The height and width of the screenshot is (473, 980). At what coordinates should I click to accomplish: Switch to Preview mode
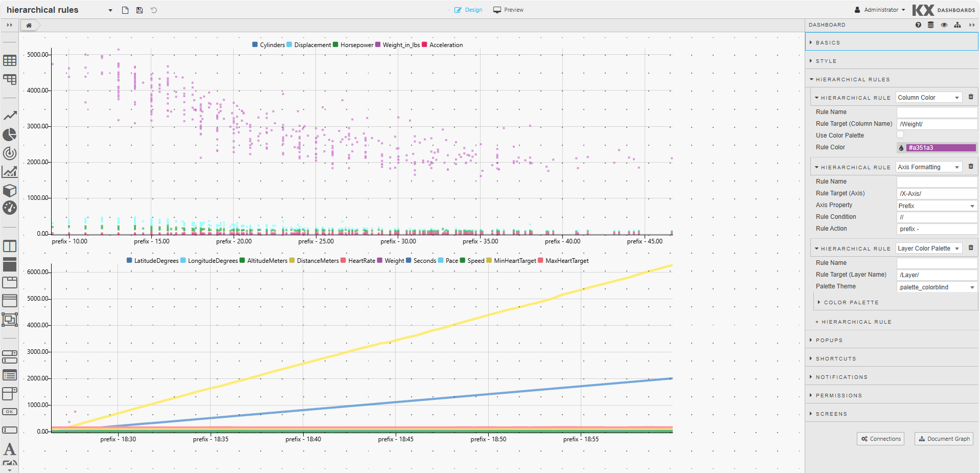click(508, 10)
